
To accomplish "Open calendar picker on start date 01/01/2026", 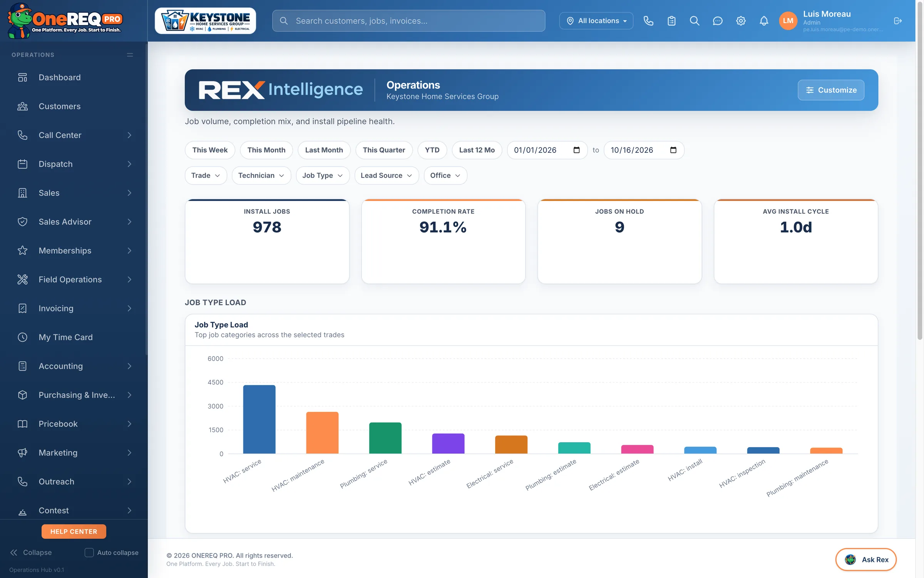I will [x=576, y=150].
